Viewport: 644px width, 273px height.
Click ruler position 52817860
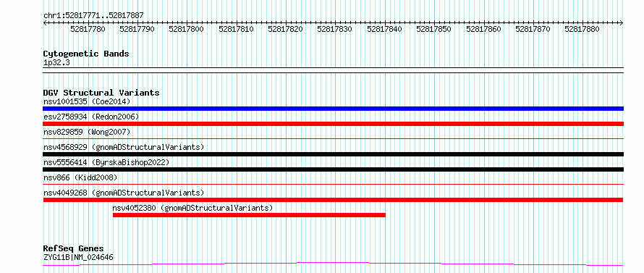483,29
